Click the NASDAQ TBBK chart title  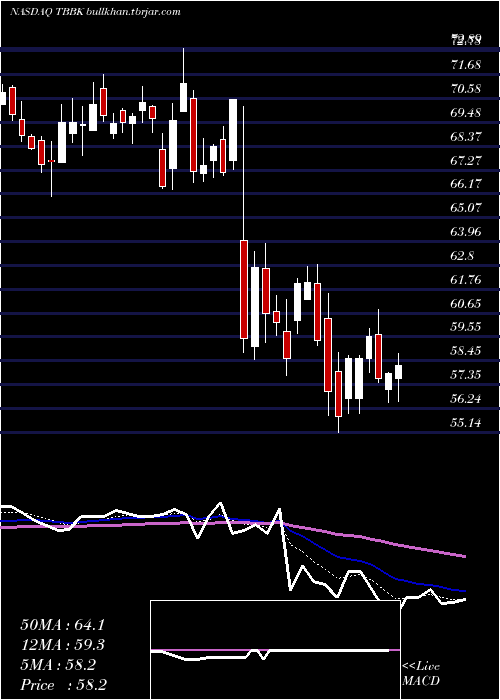click(95, 12)
